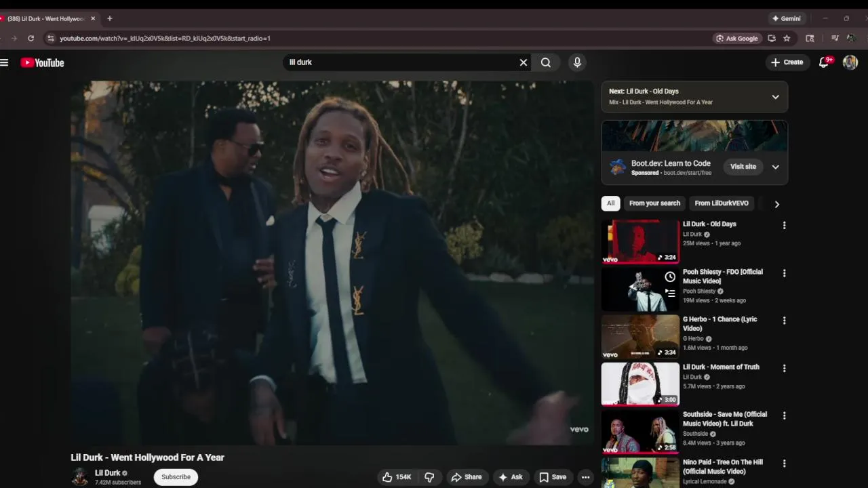Open more options for Old Days video
This screenshot has width=868, height=488.
tap(784, 225)
